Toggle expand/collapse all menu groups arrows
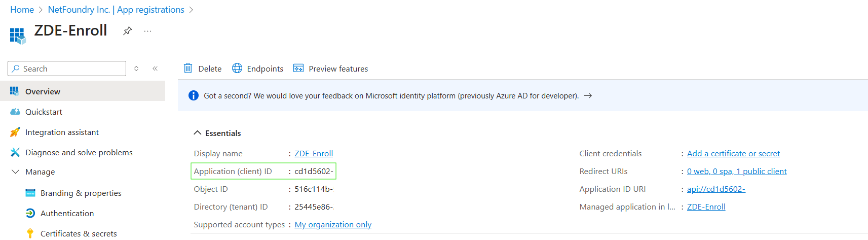Viewport: 868px width, 240px height. 136,68
